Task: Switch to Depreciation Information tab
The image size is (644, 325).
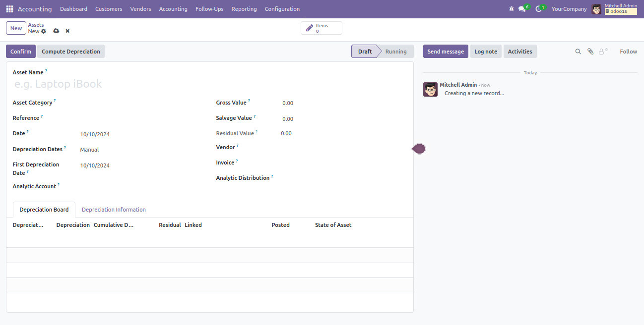Action: coord(114,210)
